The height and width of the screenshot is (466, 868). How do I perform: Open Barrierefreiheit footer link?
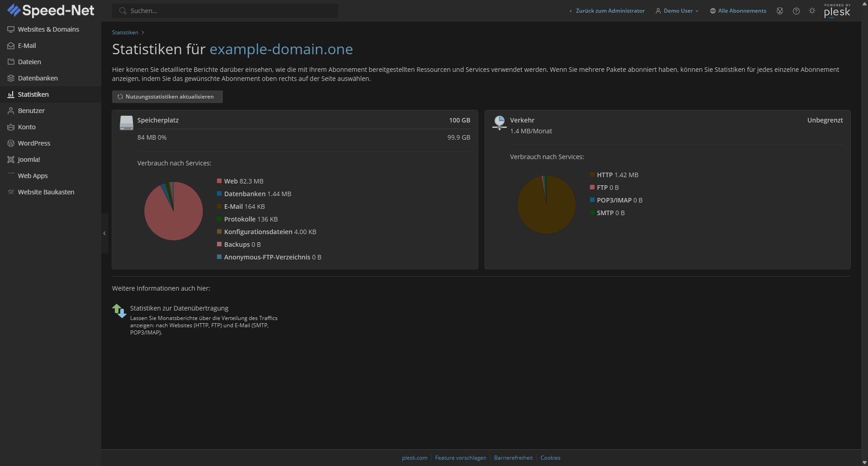click(x=514, y=458)
